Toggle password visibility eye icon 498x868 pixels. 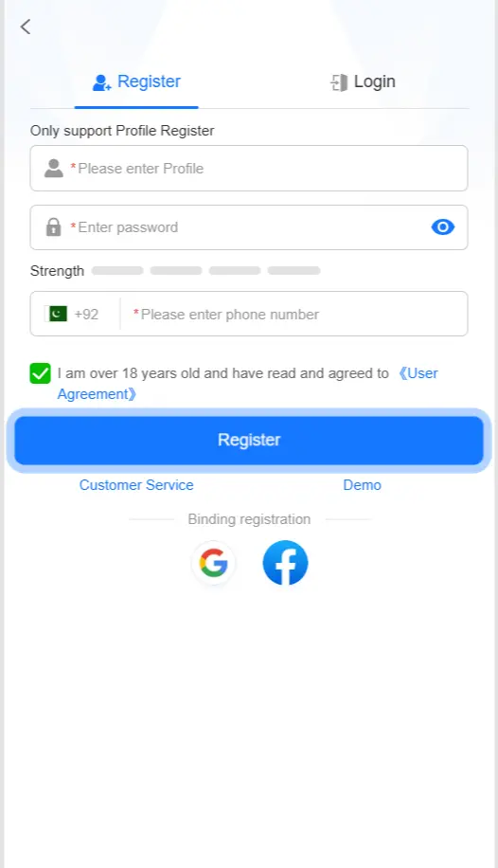click(x=443, y=227)
